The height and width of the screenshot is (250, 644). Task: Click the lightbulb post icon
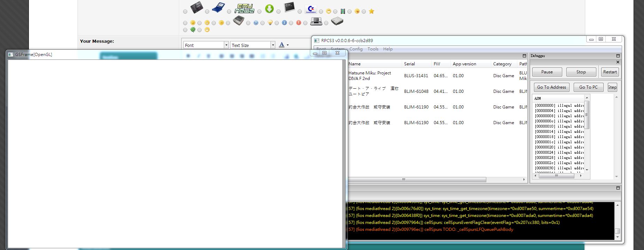(x=270, y=23)
